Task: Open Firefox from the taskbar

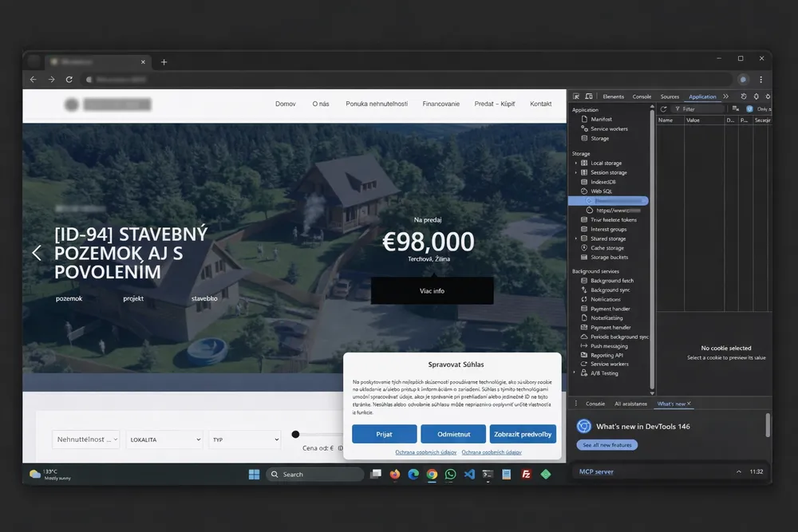Action: pyautogui.click(x=395, y=474)
